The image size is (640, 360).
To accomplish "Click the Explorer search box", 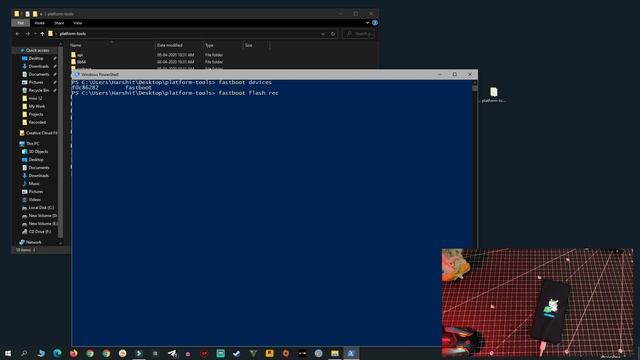I will (x=359, y=34).
